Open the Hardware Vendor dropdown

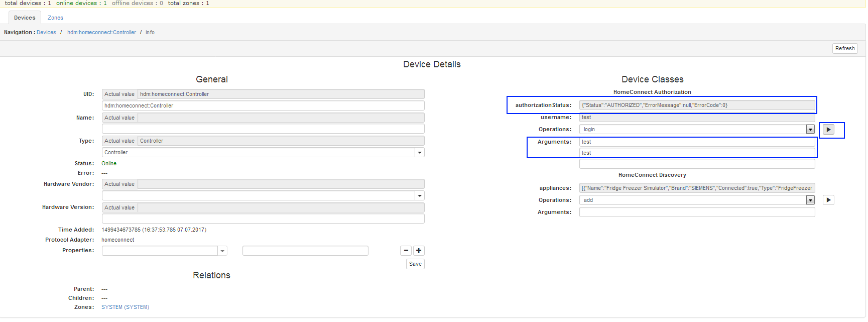click(420, 195)
